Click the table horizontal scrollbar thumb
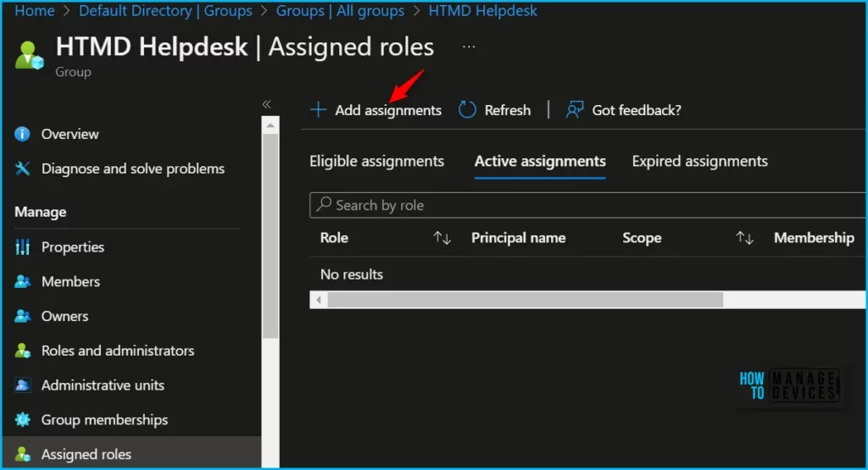The image size is (868, 470). click(x=525, y=300)
